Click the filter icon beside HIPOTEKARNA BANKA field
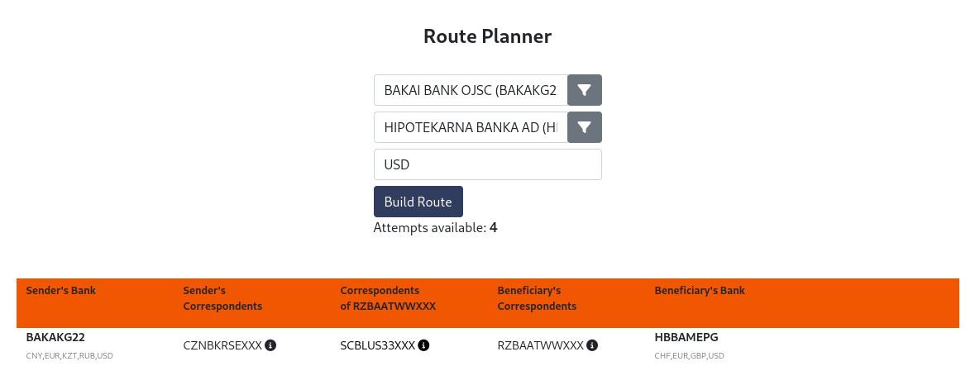The image size is (980, 385). [x=584, y=127]
